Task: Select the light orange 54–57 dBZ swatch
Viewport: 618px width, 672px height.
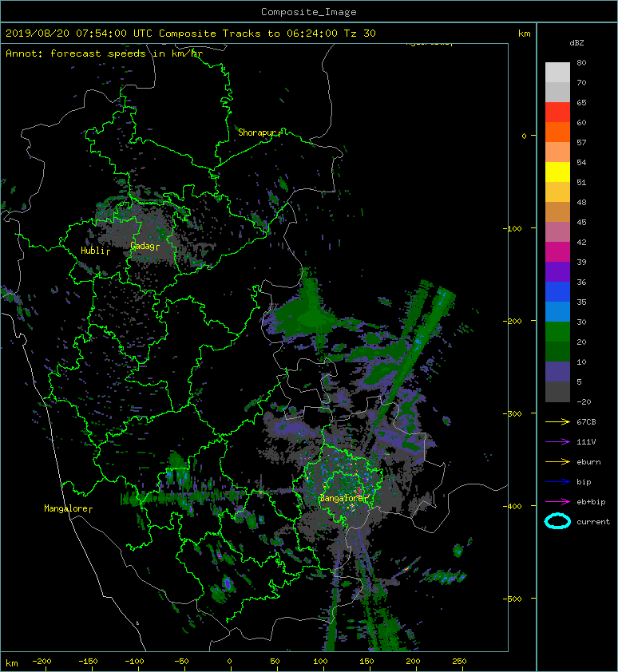Action: pos(557,152)
